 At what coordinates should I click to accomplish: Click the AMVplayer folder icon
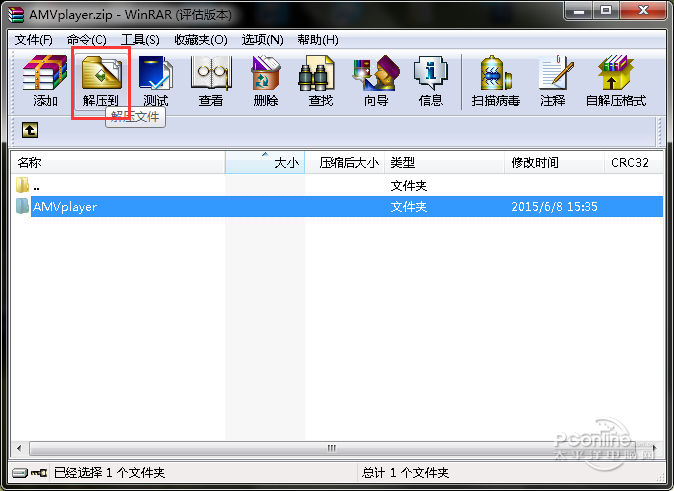tap(22, 206)
